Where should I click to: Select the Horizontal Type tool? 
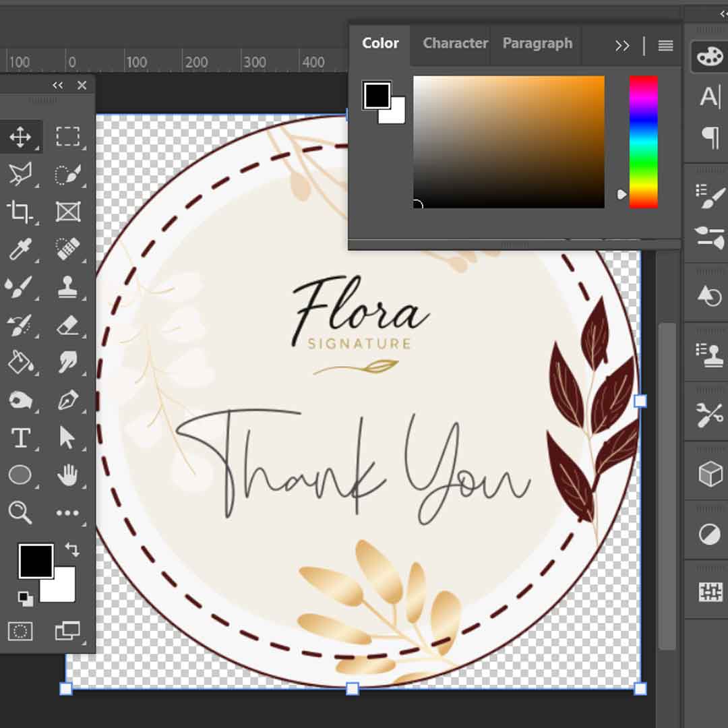click(x=20, y=438)
